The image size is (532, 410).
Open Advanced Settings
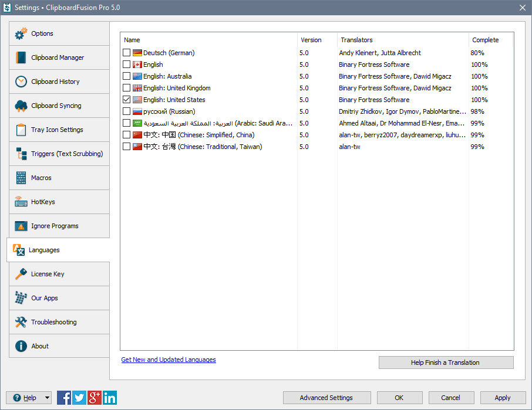pyautogui.click(x=326, y=398)
